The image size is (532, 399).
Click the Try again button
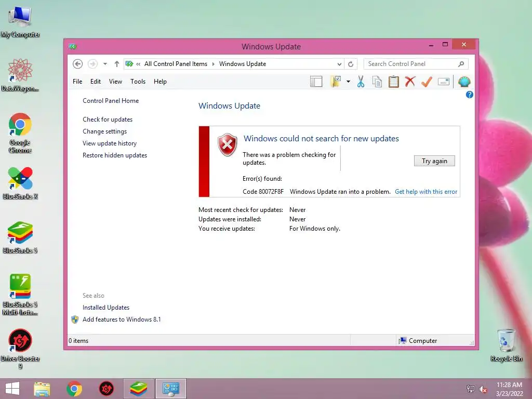[434, 161]
